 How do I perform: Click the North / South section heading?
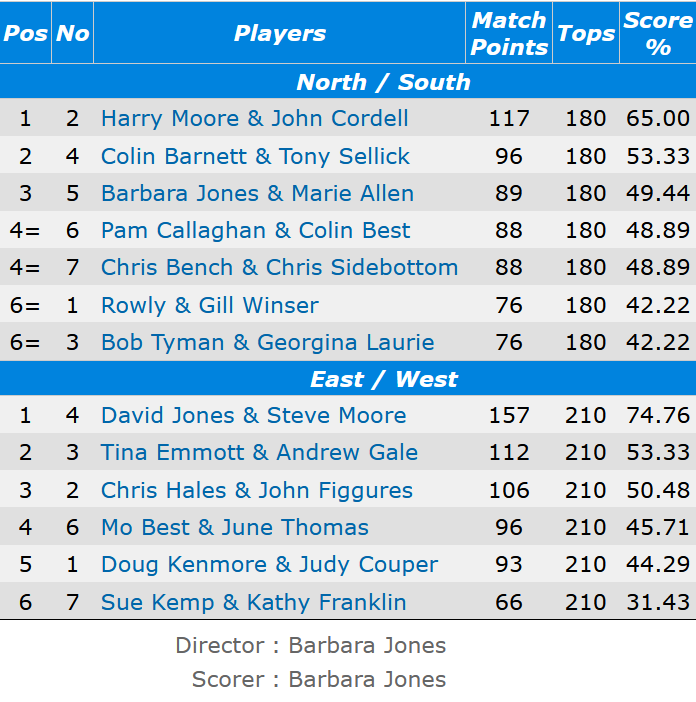(383, 82)
